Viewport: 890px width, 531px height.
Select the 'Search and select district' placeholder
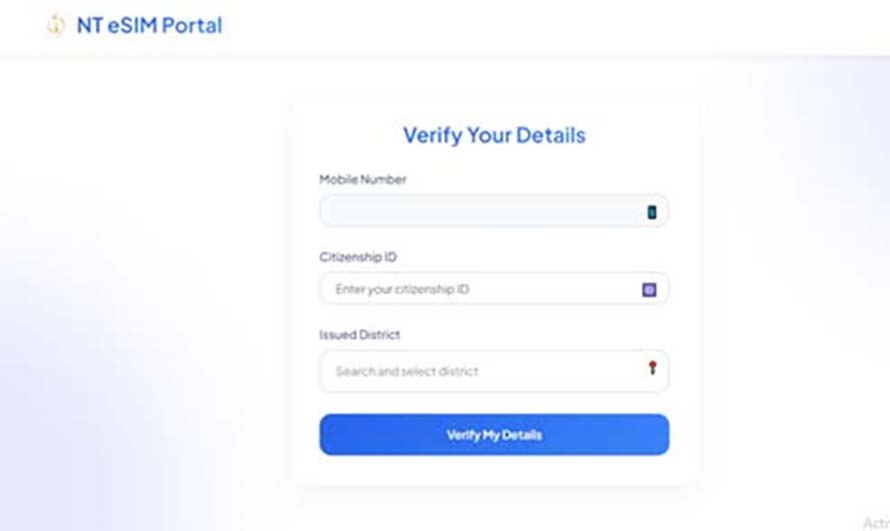pyautogui.click(x=406, y=371)
